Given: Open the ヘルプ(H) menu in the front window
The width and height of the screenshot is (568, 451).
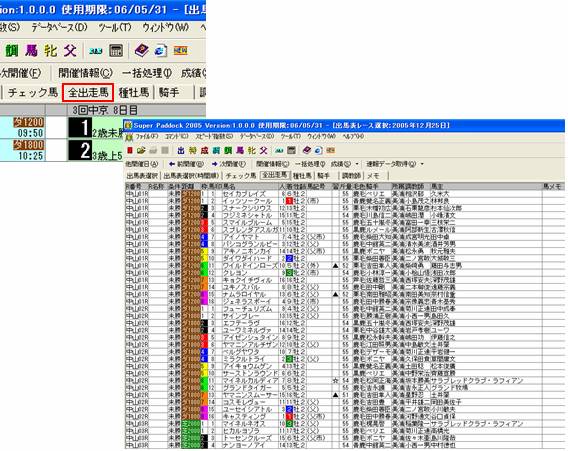Looking at the screenshot, I should tap(354, 137).
